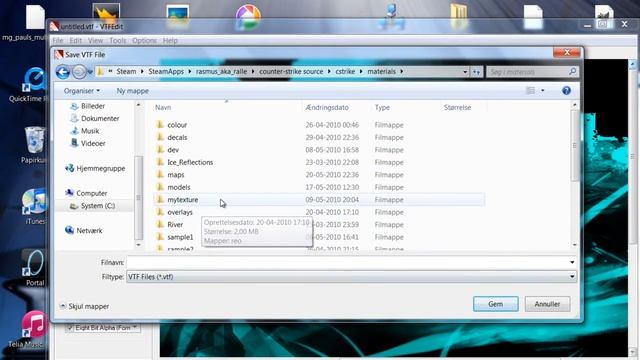
Task: Click the Ny mappe button
Action: [133, 91]
